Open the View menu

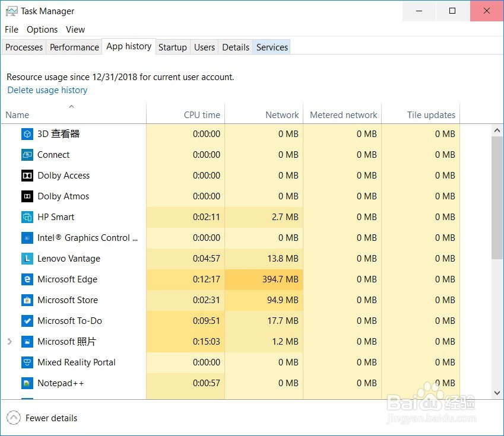point(75,30)
